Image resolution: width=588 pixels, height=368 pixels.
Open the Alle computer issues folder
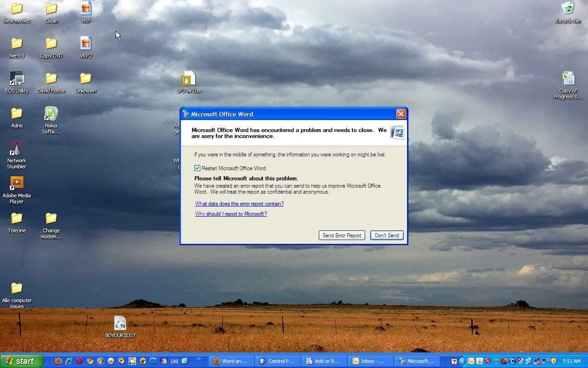(17, 295)
